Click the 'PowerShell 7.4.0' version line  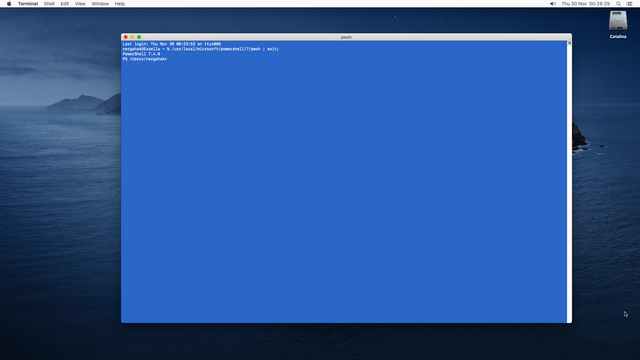pos(141,54)
